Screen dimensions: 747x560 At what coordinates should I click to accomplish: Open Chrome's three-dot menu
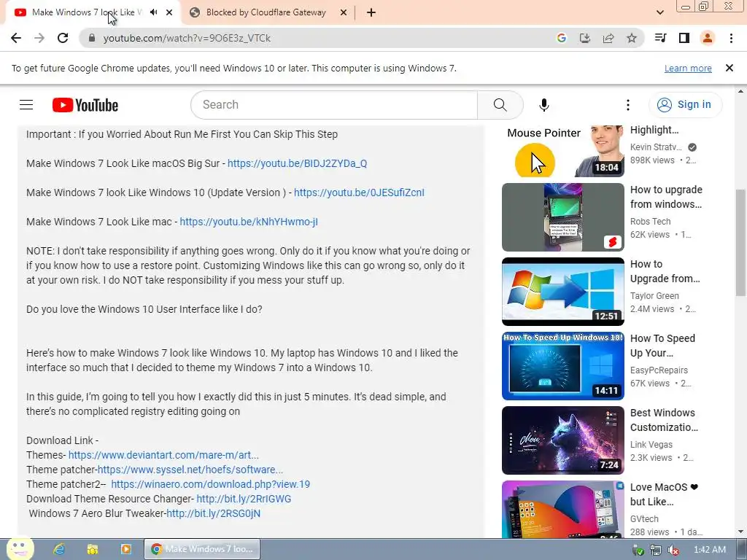tap(731, 38)
